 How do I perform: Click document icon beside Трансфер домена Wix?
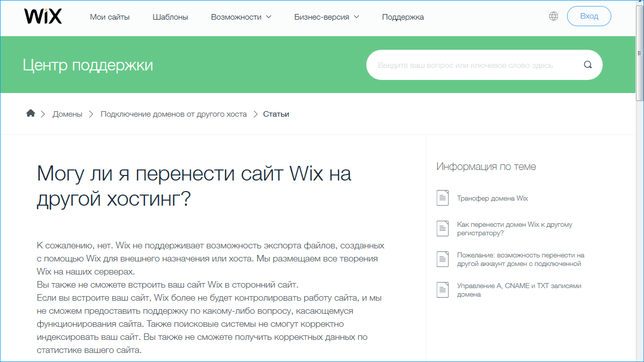442,198
